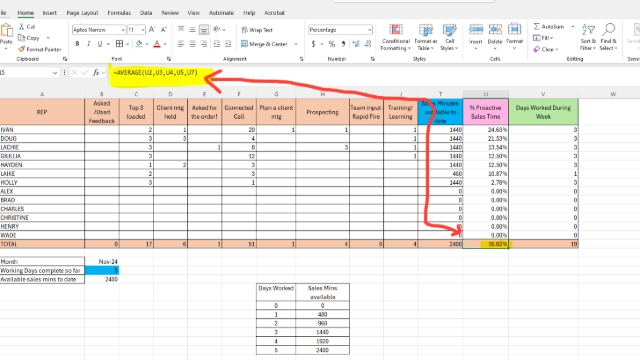Screen dimensions: 640x360
Task: Click the Copy icon in Clipboard
Action: tap(22, 38)
